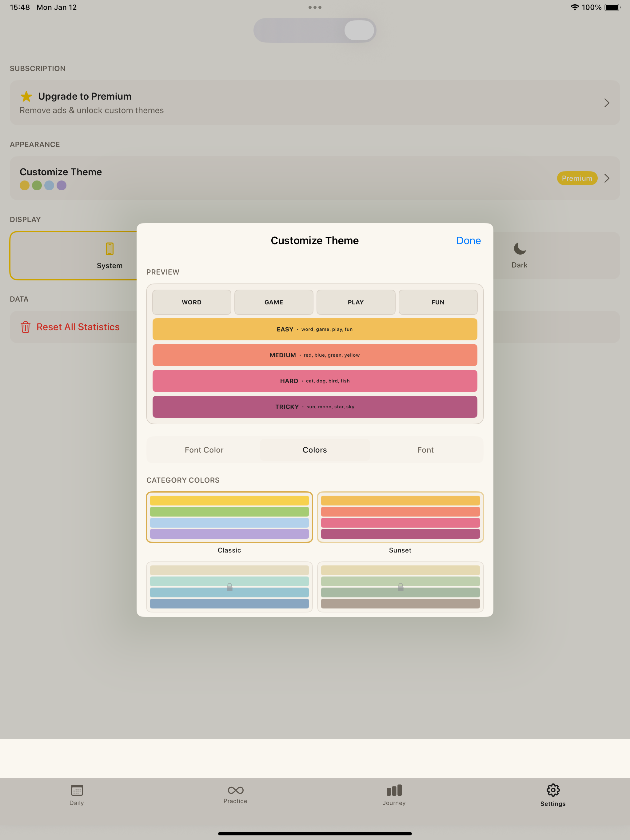This screenshot has width=630, height=840.
Task: Tap the yellow Premium badge
Action: (577, 178)
